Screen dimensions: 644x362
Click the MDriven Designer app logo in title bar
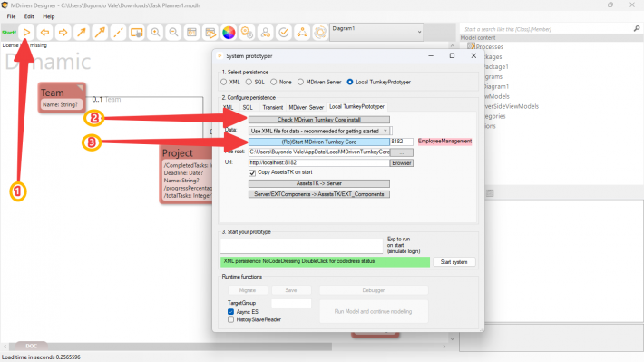point(5,5)
